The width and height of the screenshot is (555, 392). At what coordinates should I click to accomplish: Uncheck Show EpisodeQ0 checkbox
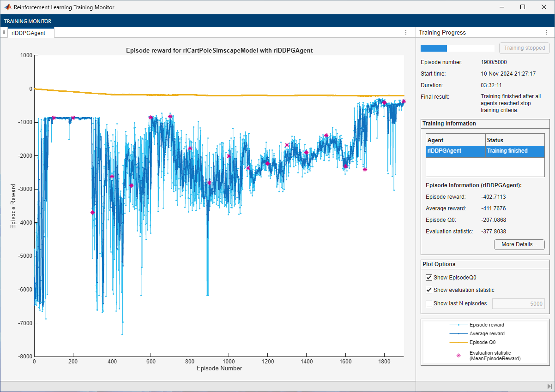(429, 278)
